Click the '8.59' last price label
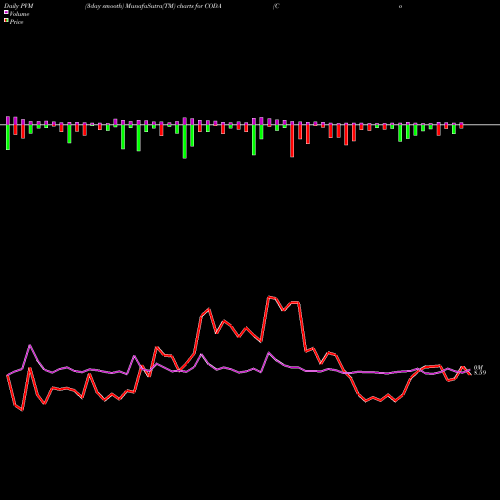 pos(480,373)
